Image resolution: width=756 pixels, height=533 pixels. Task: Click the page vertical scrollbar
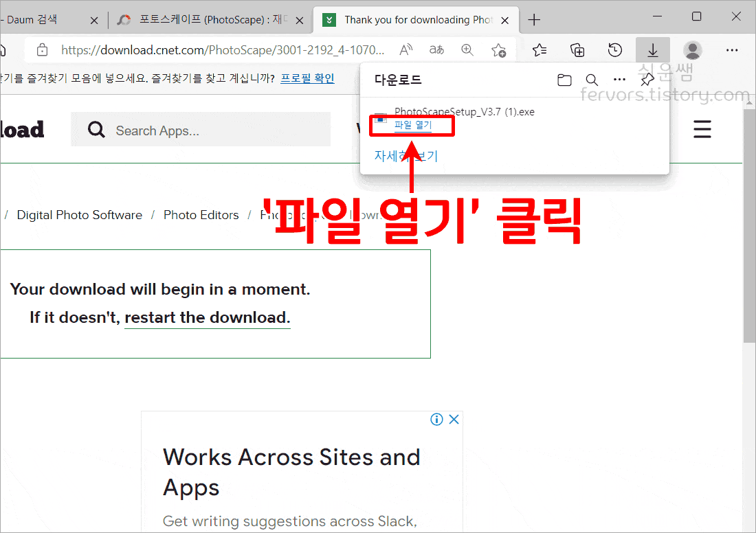748,225
